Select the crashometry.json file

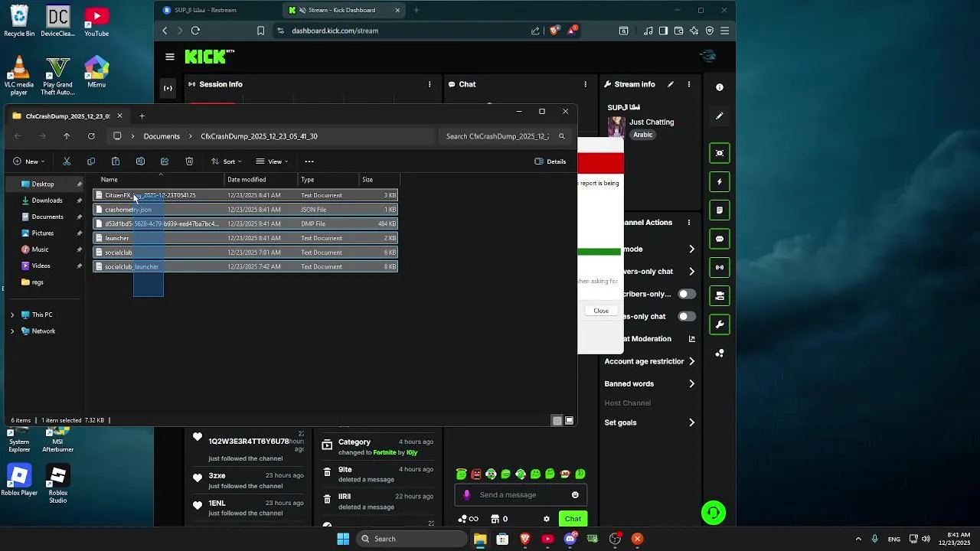245,210
